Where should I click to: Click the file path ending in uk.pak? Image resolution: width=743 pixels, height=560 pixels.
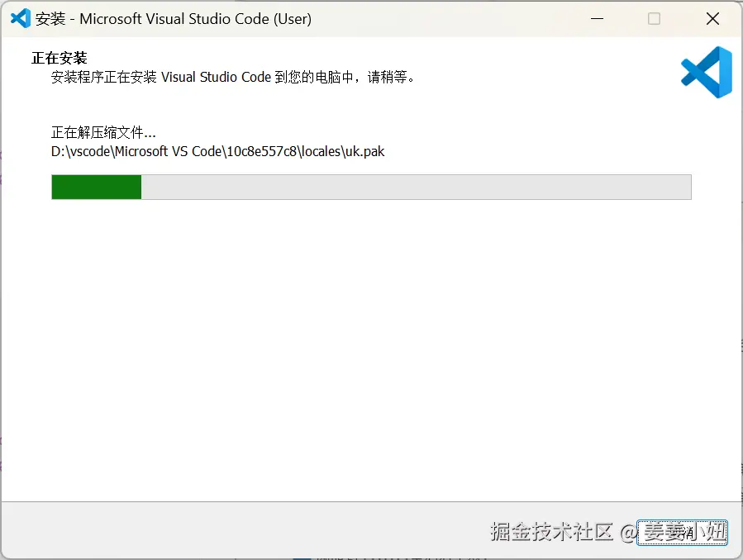click(218, 151)
